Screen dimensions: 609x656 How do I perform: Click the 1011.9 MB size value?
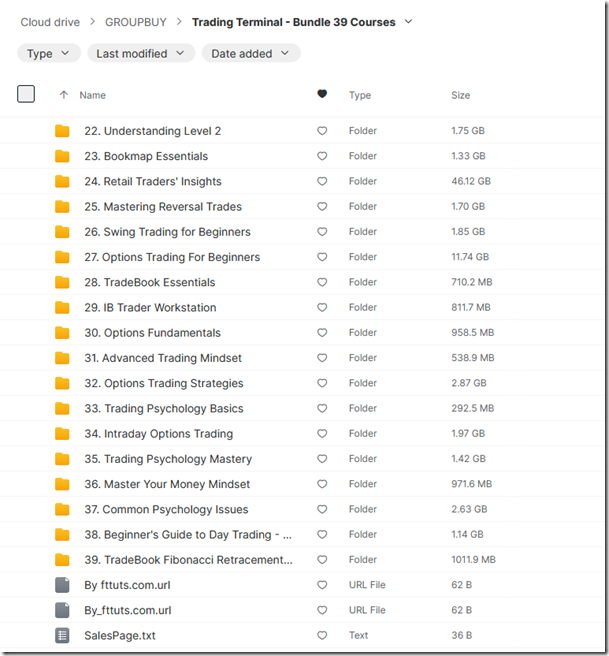click(x=473, y=560)
